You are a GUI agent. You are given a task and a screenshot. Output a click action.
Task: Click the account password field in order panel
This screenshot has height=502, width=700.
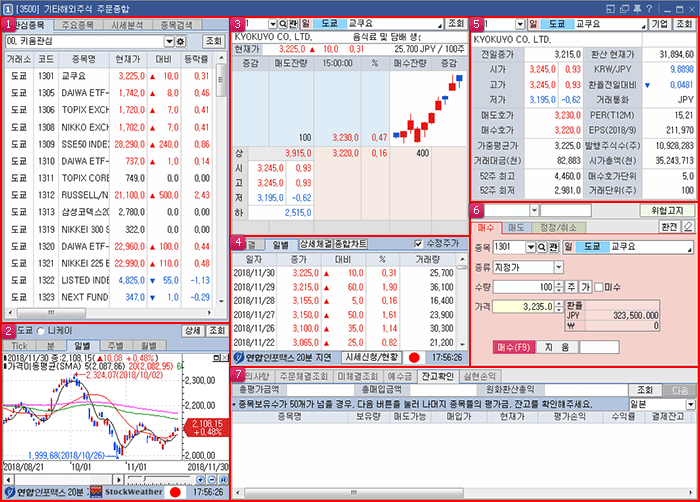(x=566, y=210)
